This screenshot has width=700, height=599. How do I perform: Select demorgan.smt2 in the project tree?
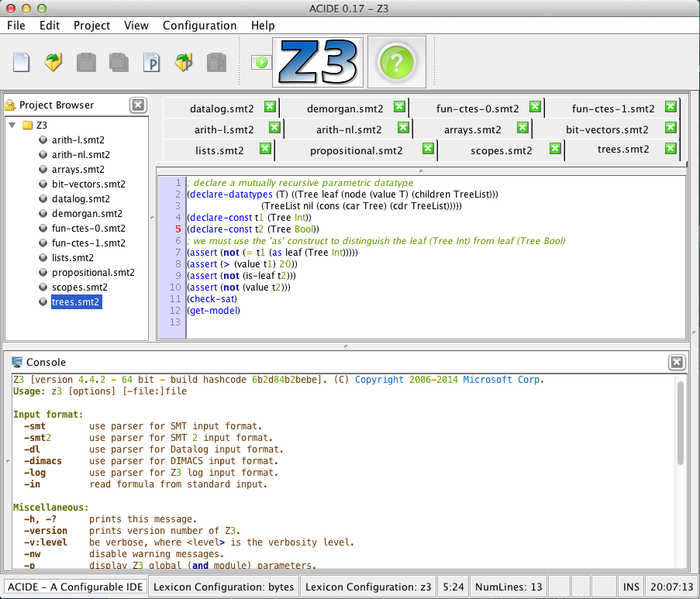tap(87, 213)
